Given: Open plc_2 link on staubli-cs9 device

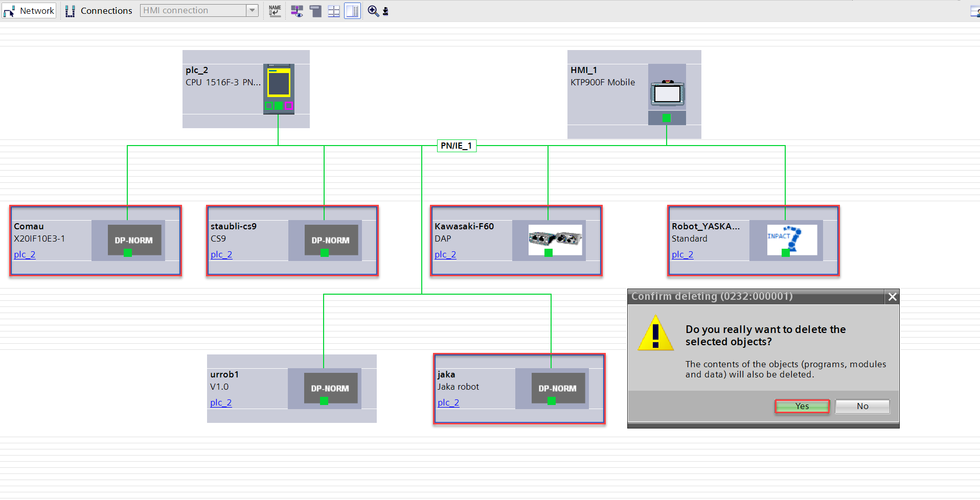Looking at the screenshot, I should click(221, 254).
